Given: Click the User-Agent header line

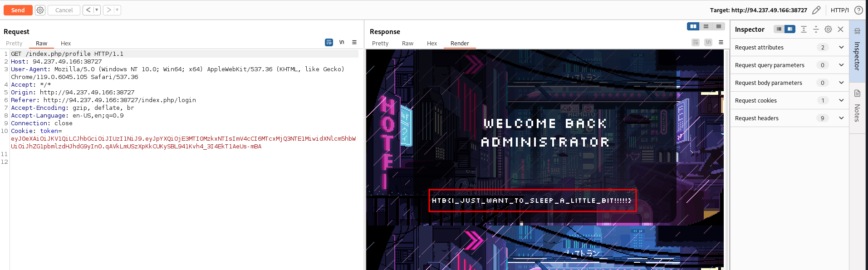Looking at the screenshot, I should (x=178, y=73).
